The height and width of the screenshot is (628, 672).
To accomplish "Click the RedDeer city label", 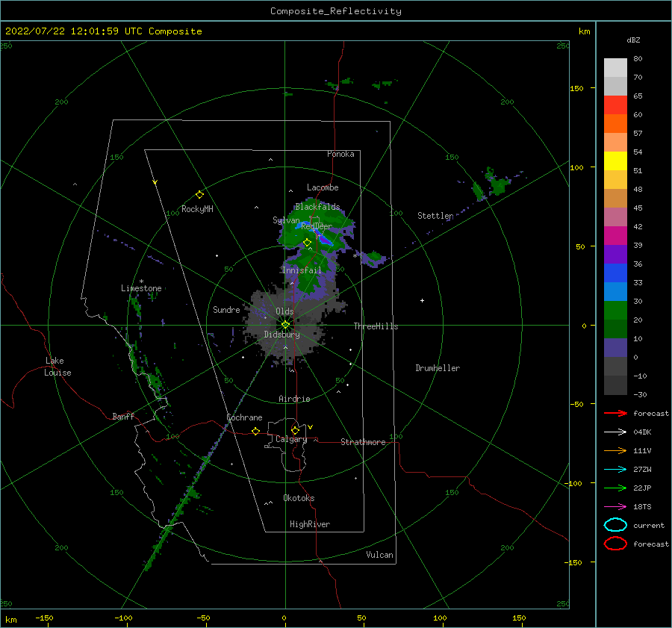I will (317, 226).
